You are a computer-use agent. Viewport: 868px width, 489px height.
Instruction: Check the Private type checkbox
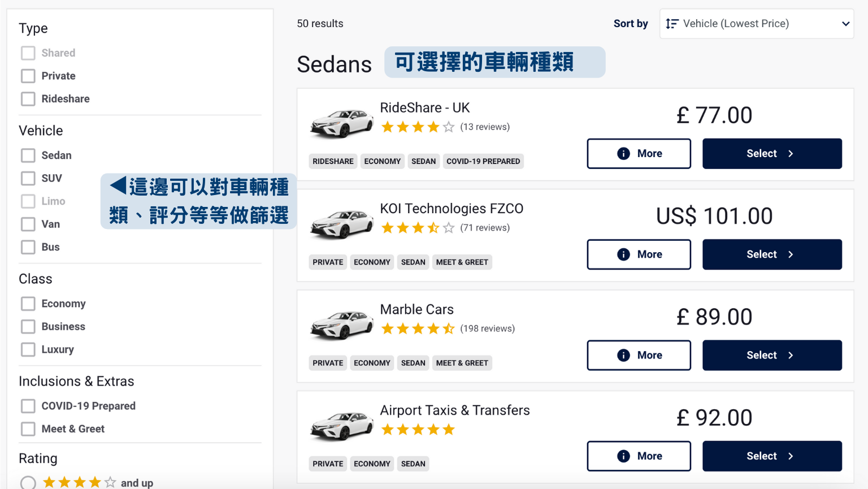pos(28,76)
